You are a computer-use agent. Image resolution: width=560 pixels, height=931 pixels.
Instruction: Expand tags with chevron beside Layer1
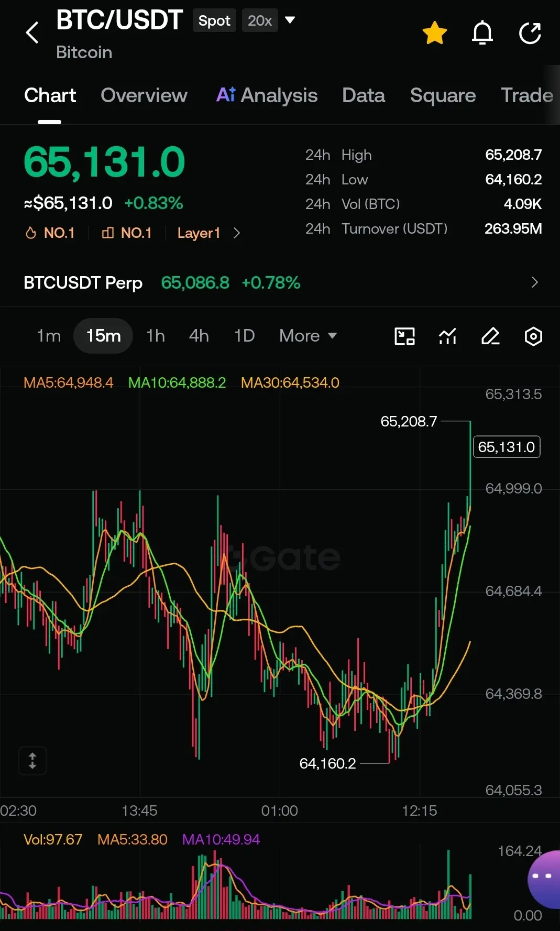pyautogui.click(x=237, y=233)
